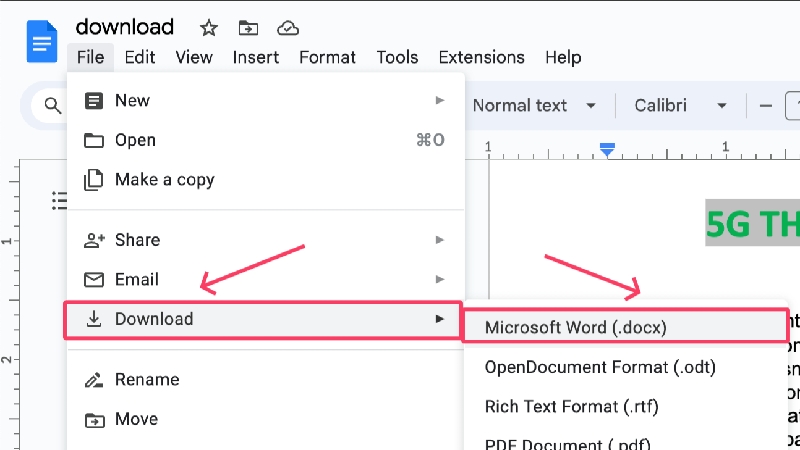The image size is (800, 450).
Task: Click the move-to-folder icon beside title
Action: point(248,28)
